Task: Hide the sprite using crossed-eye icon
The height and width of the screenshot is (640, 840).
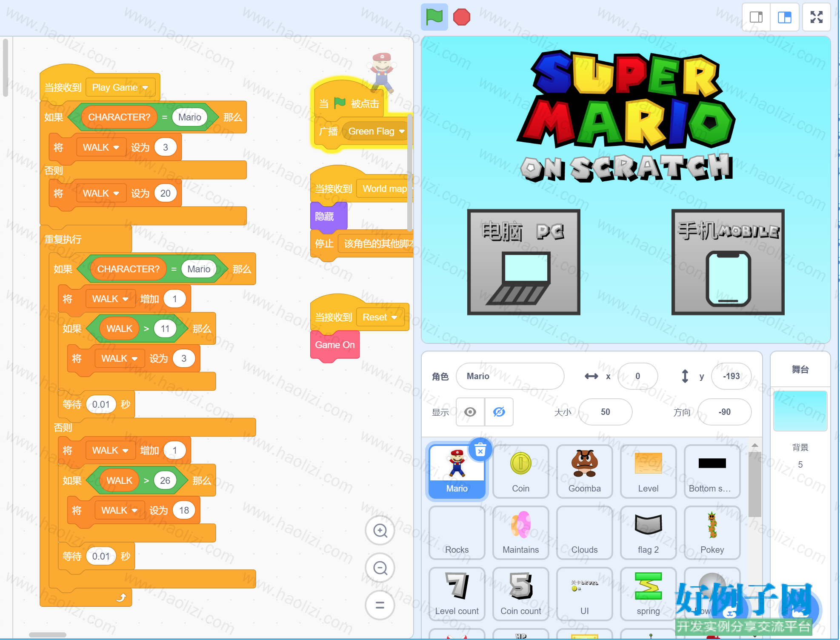Action: pyautogui.click(x=499, y=412)
